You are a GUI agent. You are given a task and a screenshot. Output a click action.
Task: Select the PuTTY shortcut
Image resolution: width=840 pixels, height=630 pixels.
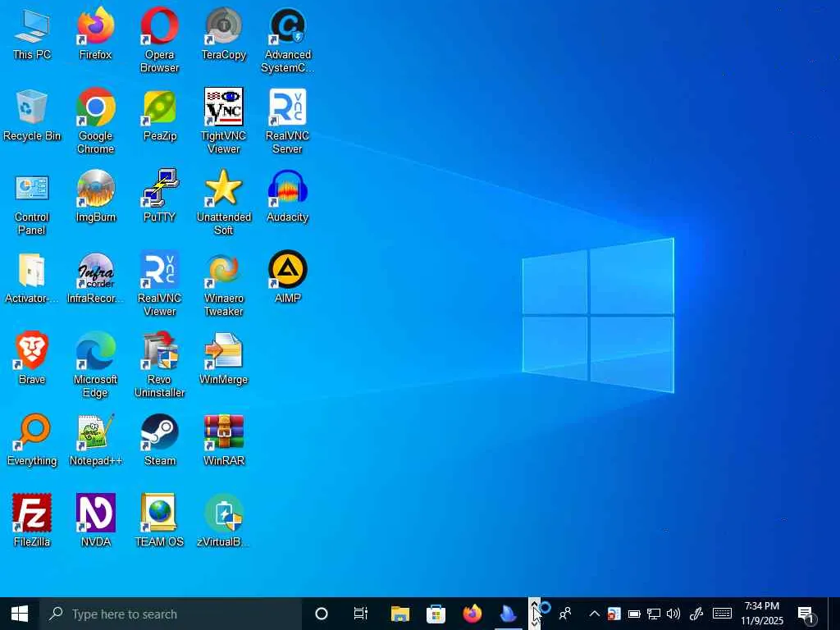160,197
